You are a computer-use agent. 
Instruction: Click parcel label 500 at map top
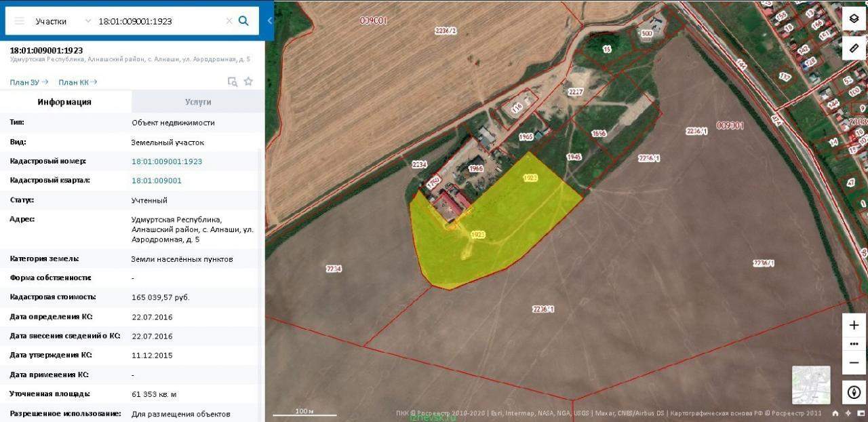pyautogui.click(x=646, y=33)
